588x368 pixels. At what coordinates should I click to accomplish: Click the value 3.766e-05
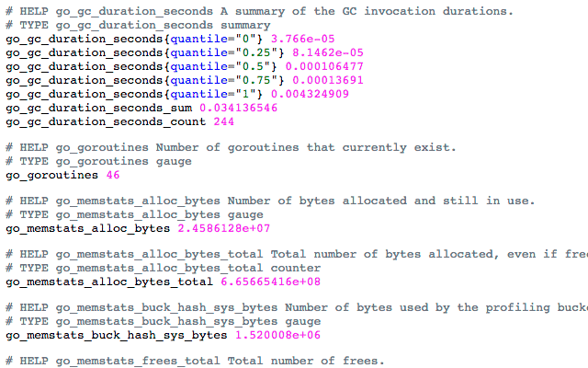[x=302, y=39]
